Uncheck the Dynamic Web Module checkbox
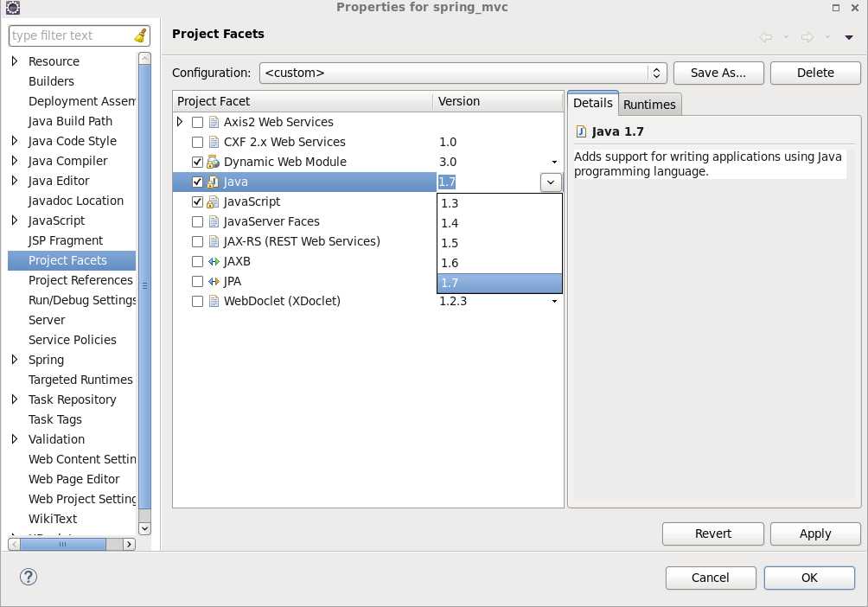Viewport: 868px width, 607px height. point(197,162)
